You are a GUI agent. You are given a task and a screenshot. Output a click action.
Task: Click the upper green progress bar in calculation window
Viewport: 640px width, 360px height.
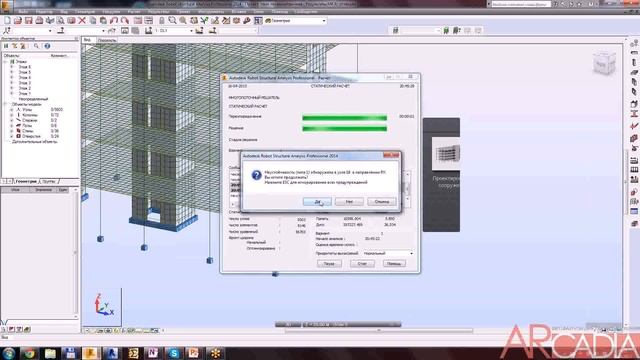[344, 118]
